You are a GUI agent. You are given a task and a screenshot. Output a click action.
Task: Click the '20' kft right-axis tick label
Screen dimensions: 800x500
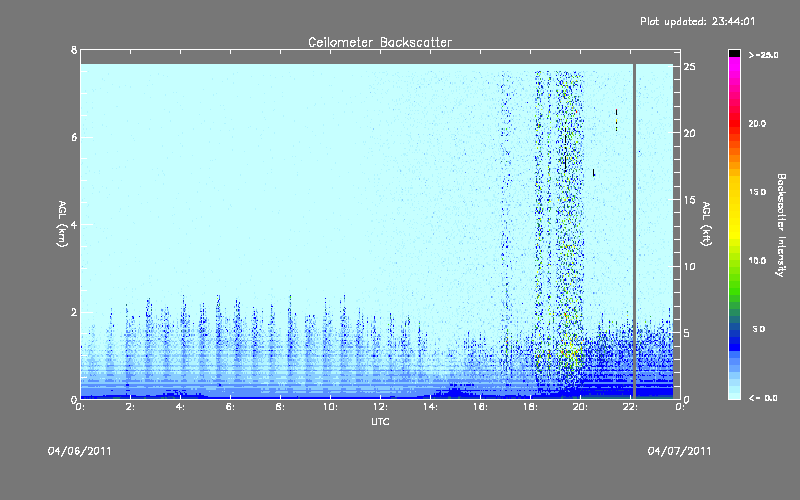690,133
